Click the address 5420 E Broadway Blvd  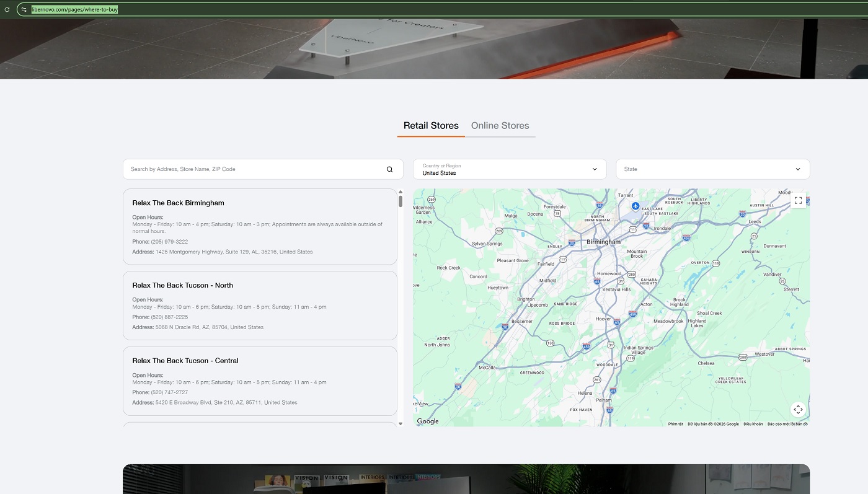click(x=226, y=403)
